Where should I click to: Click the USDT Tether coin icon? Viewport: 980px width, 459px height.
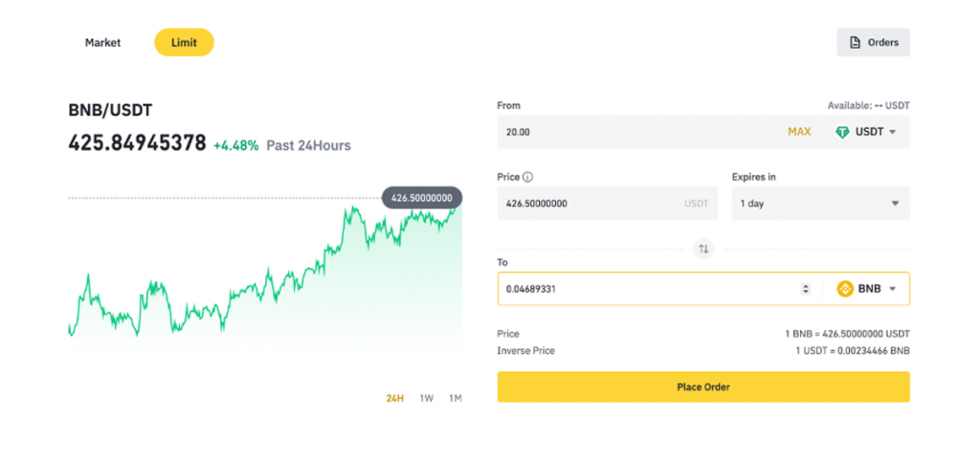point(842,132)
